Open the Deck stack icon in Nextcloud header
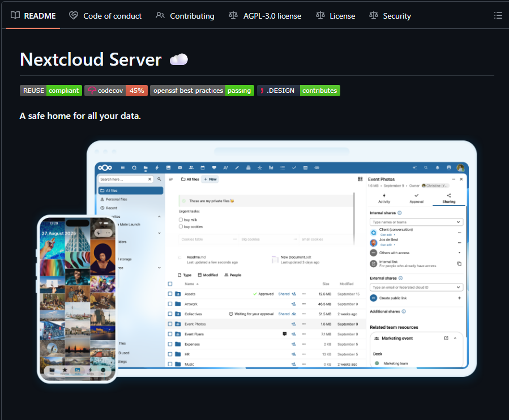 click(x=249, y=168)
